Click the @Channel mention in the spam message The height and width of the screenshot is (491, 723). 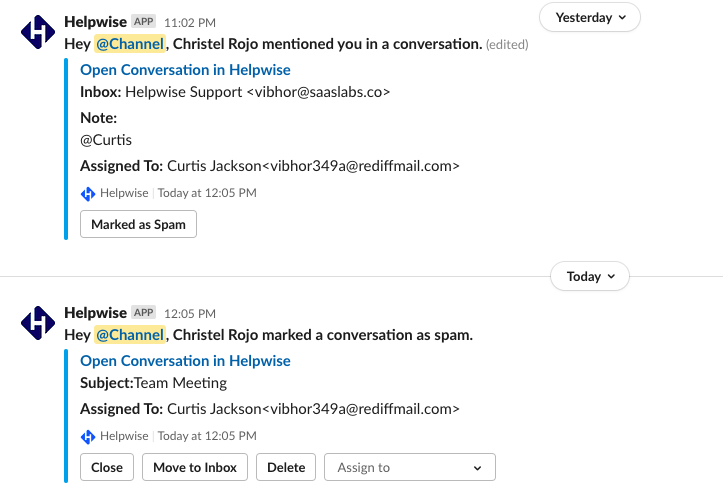pos(129,335)
